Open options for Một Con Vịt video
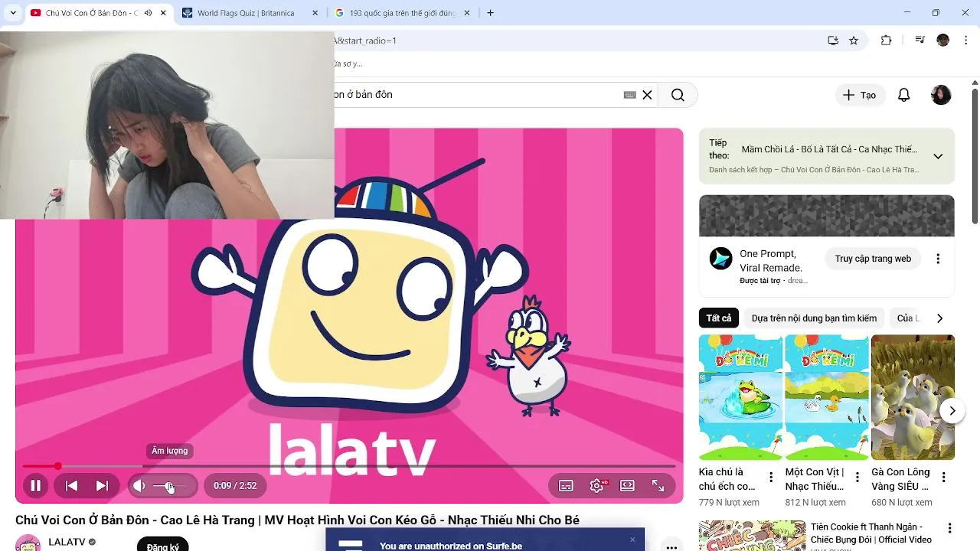Screen dimensions: 980x551 (857, 478)
